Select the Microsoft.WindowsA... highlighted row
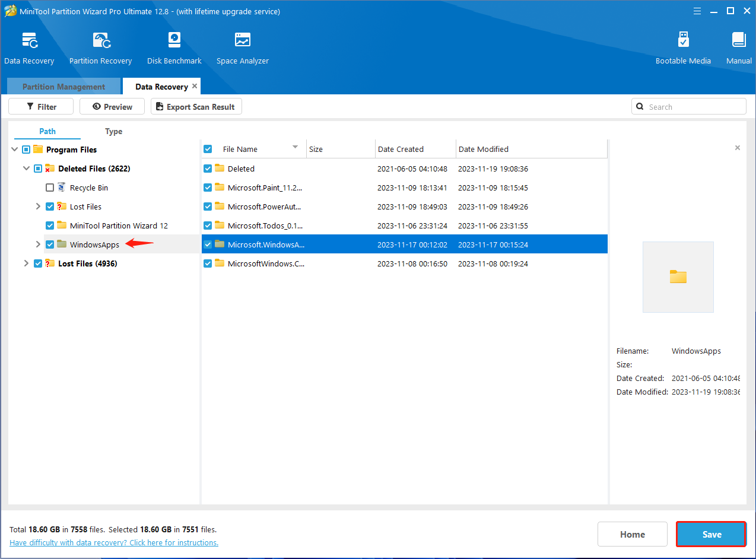This screenshot has height=559, width=756. (405, 244)
